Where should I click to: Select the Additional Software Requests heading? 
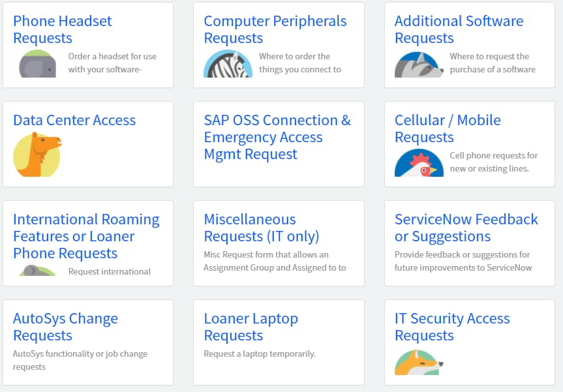coord(459,29)
